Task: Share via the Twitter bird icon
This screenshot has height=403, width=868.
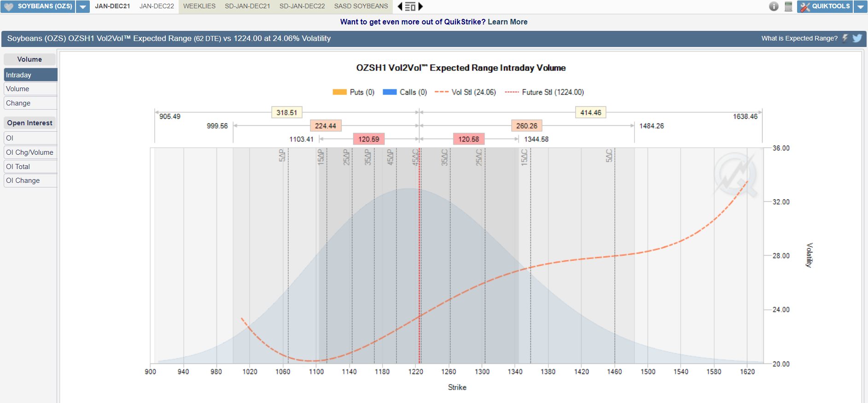Action: click(x=857, y=38)
